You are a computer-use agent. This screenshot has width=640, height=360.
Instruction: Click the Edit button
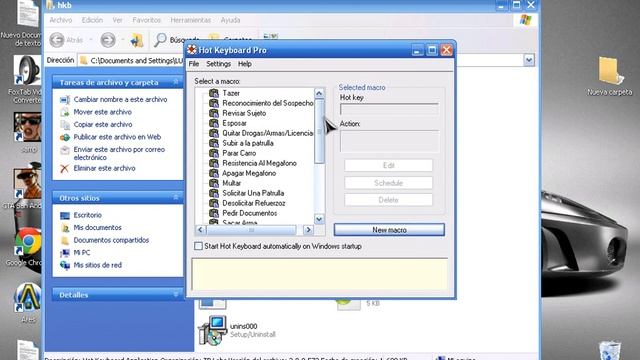(388, 165)
